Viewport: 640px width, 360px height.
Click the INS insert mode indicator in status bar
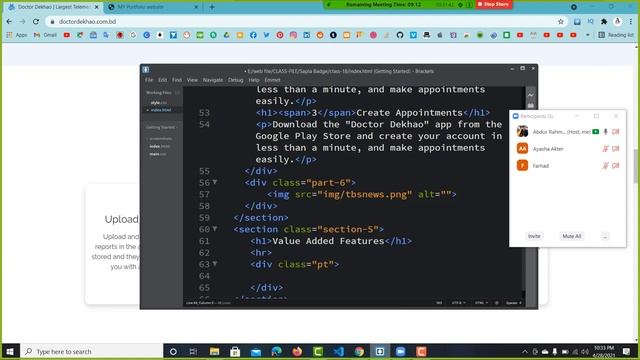point(439,303)
